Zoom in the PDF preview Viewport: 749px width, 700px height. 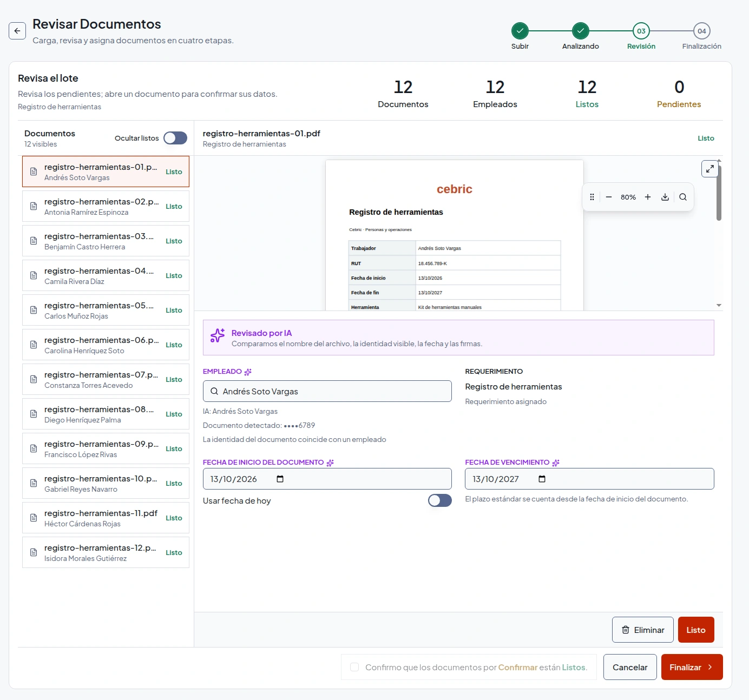coord(648,197)
